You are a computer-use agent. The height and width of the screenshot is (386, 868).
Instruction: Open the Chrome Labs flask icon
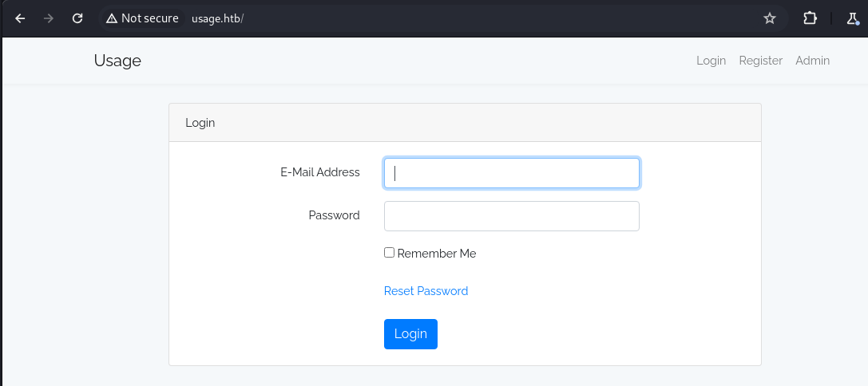[x=853, y=18]
